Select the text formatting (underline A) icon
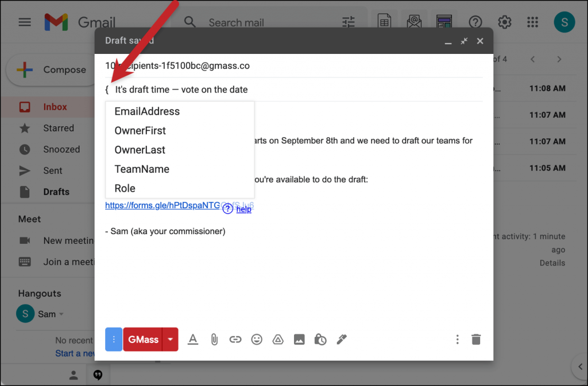The width and height of the screenshot is (588, 386). click(192, 339)
